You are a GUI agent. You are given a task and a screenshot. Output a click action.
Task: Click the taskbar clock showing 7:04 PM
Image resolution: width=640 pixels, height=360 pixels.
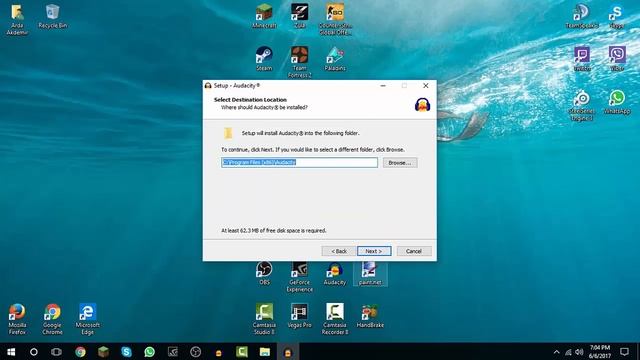pyautogui.click(x=600, y=351)
